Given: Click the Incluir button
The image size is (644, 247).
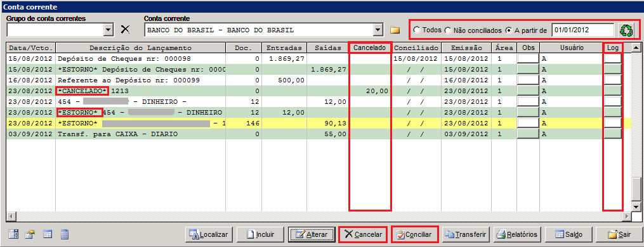Looking at the screenshot, I should tap(260, 235).
